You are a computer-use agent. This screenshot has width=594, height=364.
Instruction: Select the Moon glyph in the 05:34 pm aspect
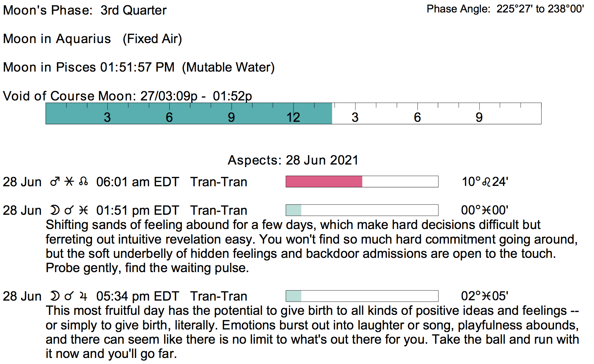tap(55, 296)
